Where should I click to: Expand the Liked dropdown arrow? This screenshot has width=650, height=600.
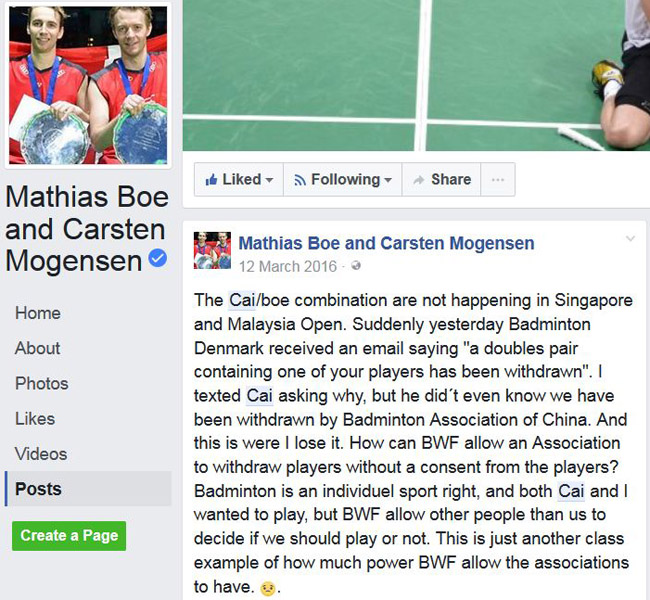tap(269, 180)
